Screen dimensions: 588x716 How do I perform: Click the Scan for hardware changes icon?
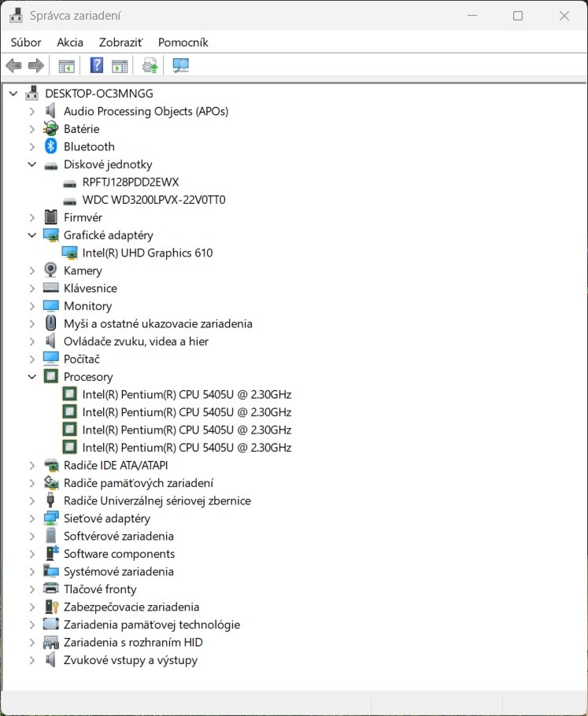pyautogui.click(x=180, y=66)
